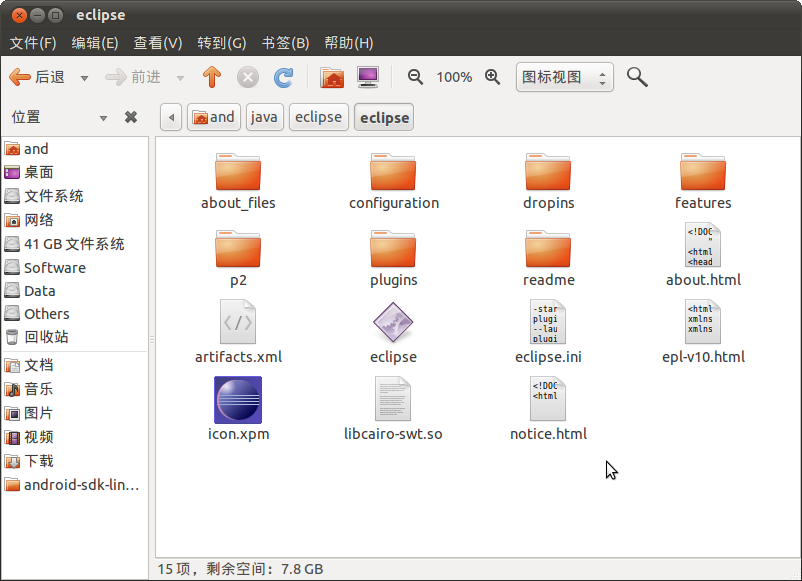Select the Software drive in sidebar

click(x=75, y=267)
